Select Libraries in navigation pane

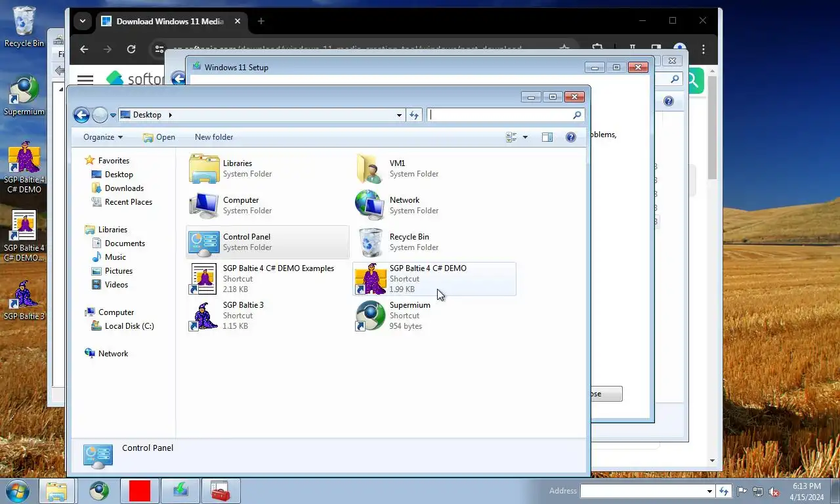(x=112, y=230)
